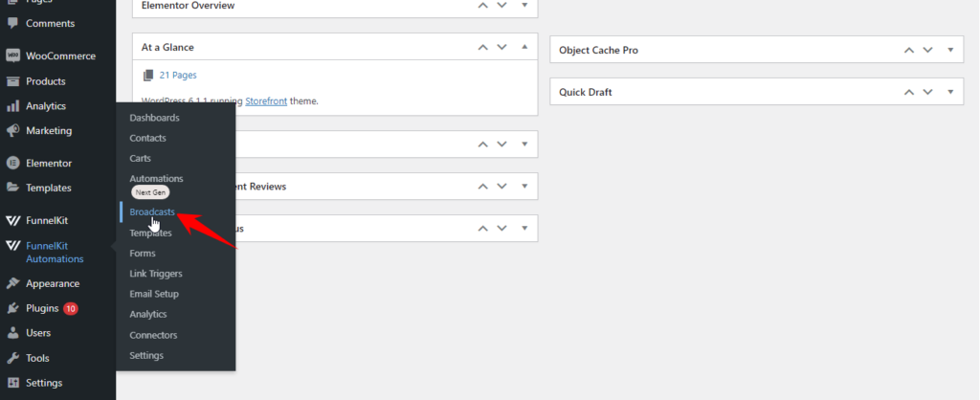Screen dimensions: 980x400
Task: Move Quick Draft widget down
Action: click(x=927, y=92)
